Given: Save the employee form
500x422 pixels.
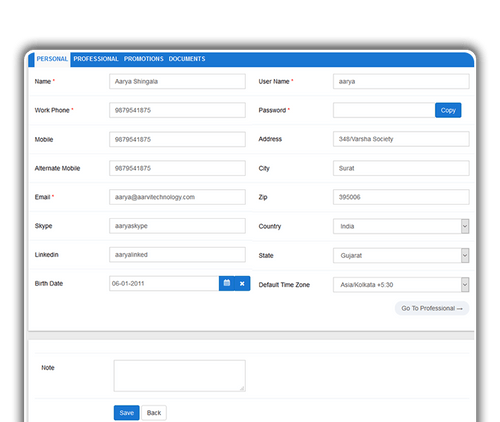Looking at the screenshot, I should [126, 413].
